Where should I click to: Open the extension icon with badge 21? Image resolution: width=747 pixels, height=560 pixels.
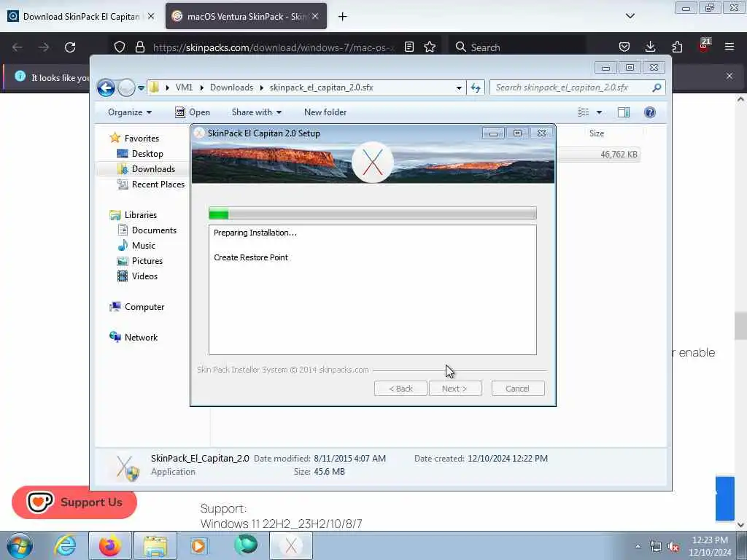click(x=704, y=45)
